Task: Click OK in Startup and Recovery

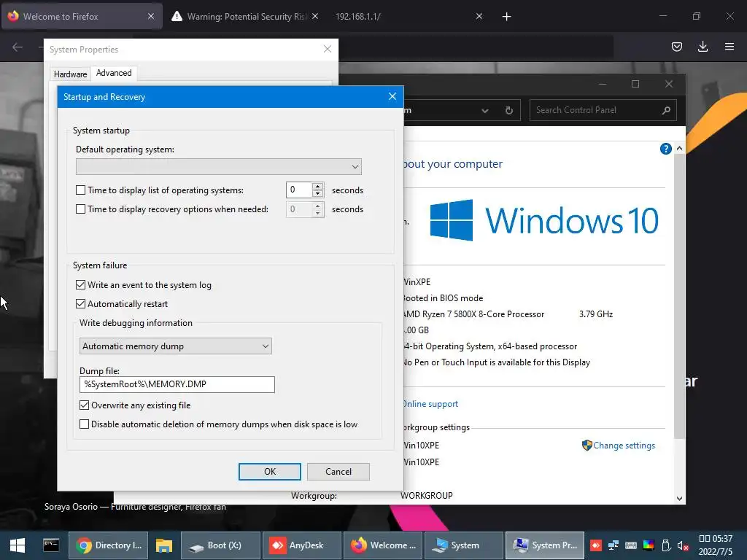Action: coord(270,472)
